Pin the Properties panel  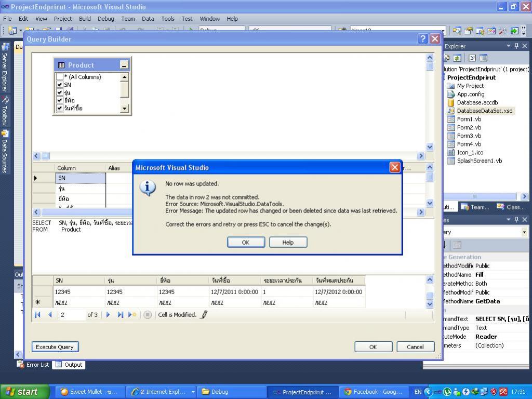coord(517,220)
